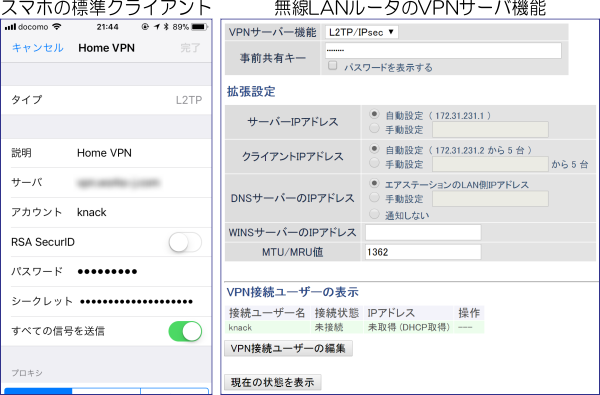Click the WINSサーバーのIPアドレス input field
Screen dimensions: 600x395
(x=423, y=232)
